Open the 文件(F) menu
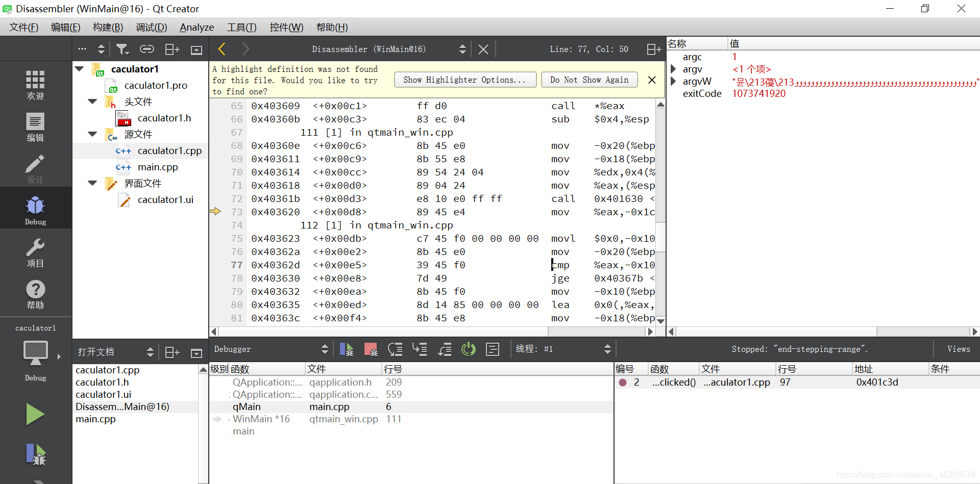 (23, 27)
